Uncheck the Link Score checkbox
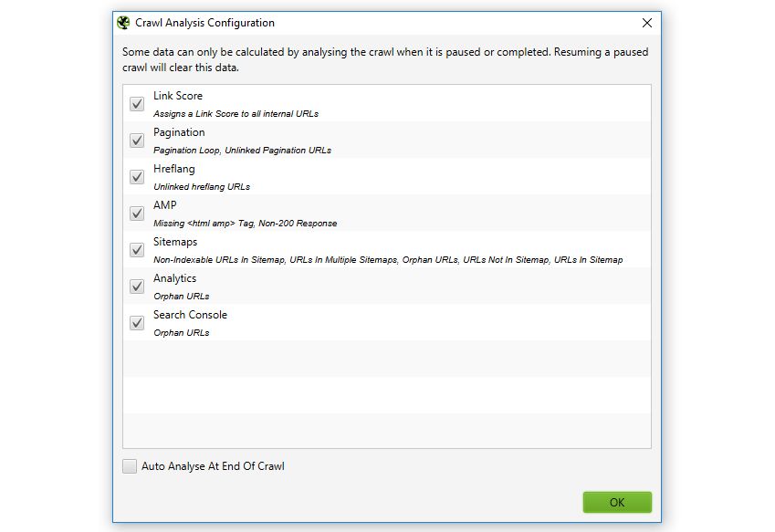 pyautogui.click(x=137, y=104)
